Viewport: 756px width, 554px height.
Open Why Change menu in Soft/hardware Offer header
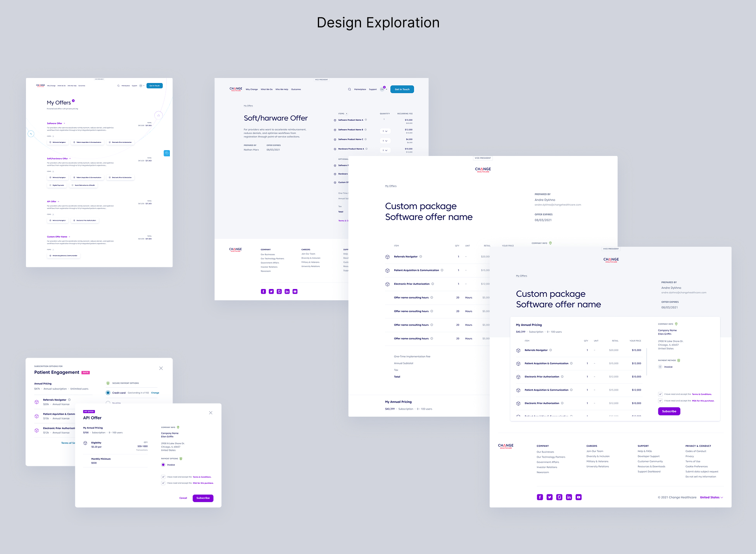252,89
